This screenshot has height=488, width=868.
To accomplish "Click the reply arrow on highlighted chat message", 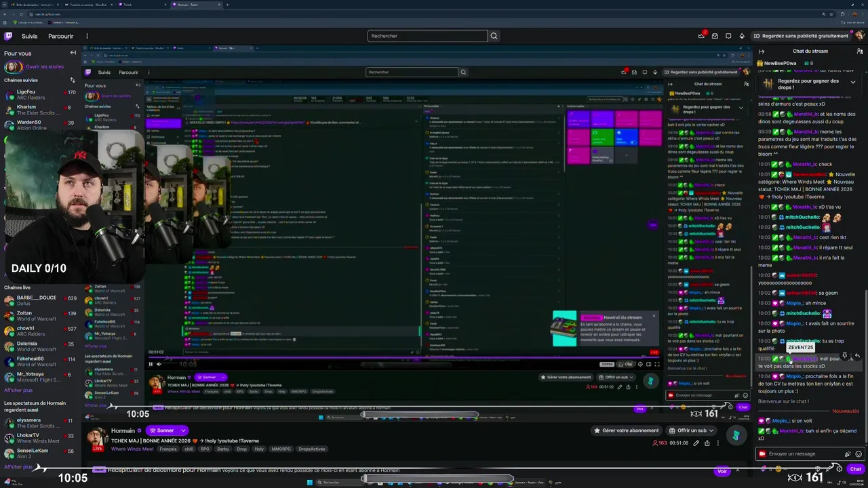I will (857, 355).
